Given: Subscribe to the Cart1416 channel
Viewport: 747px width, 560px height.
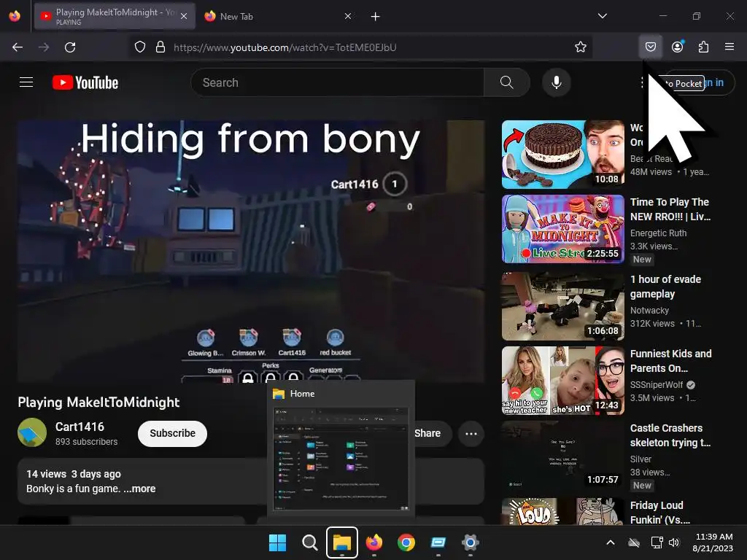Looking at the screenshot, I should tap(172, 433).
